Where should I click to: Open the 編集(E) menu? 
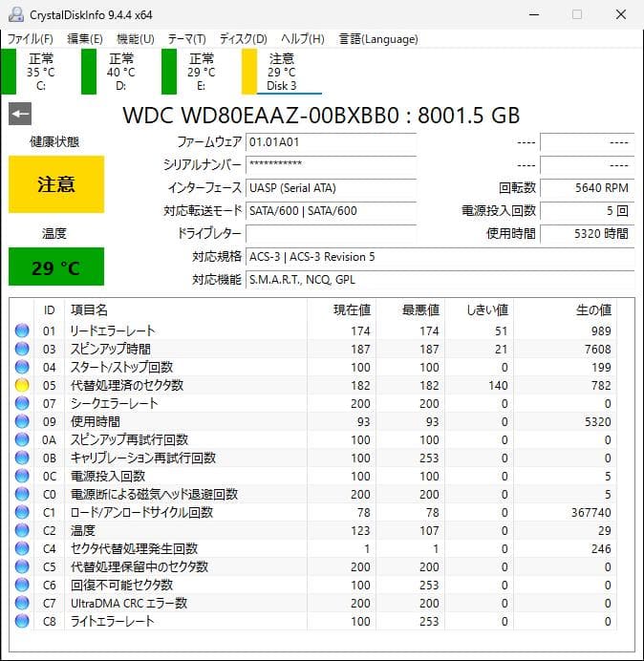point(85,39)
